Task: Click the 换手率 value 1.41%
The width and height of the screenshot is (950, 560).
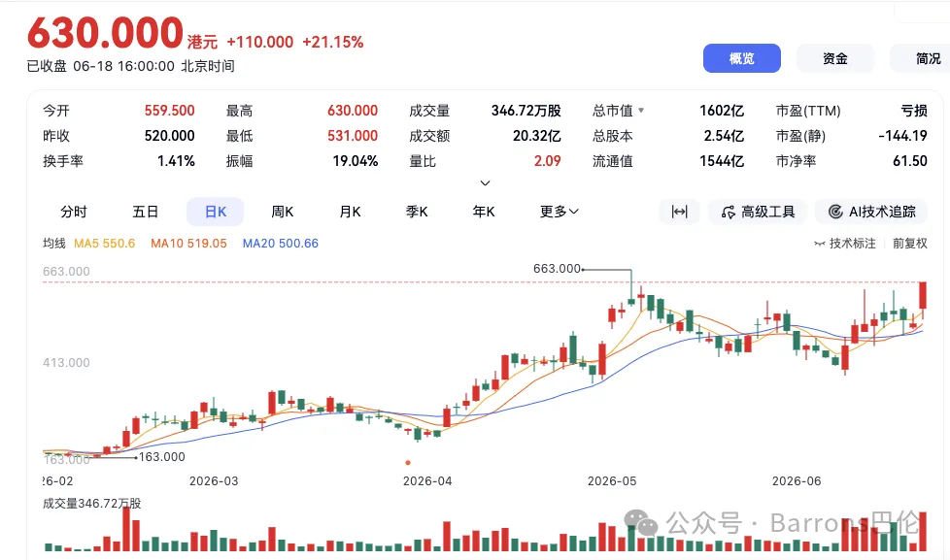Action: tap(177, 161)
